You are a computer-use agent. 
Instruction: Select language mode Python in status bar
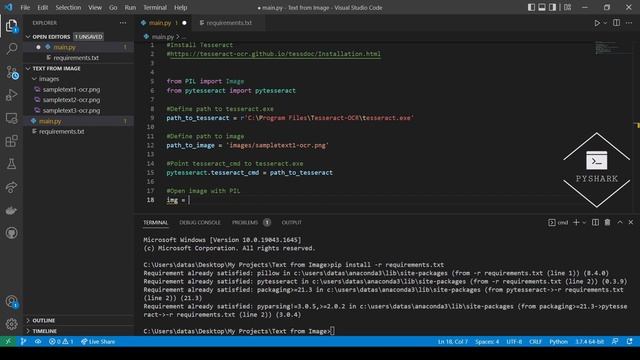coord(558,342)
